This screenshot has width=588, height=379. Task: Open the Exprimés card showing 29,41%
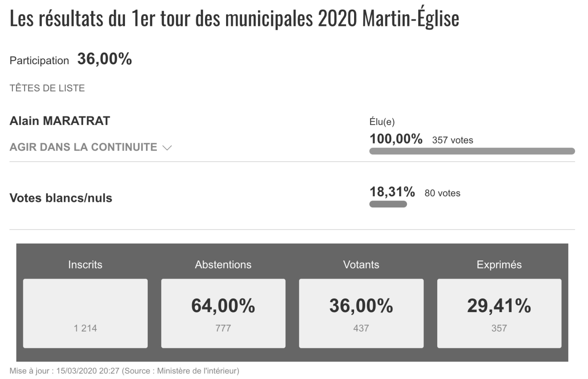[x=499, y=313]
